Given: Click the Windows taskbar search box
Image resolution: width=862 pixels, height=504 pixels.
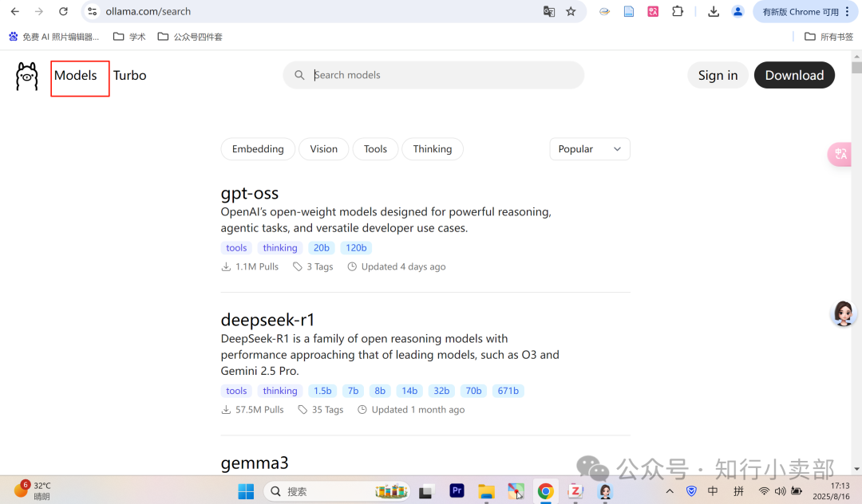Looking at the screenshot, I should (337, 491).
